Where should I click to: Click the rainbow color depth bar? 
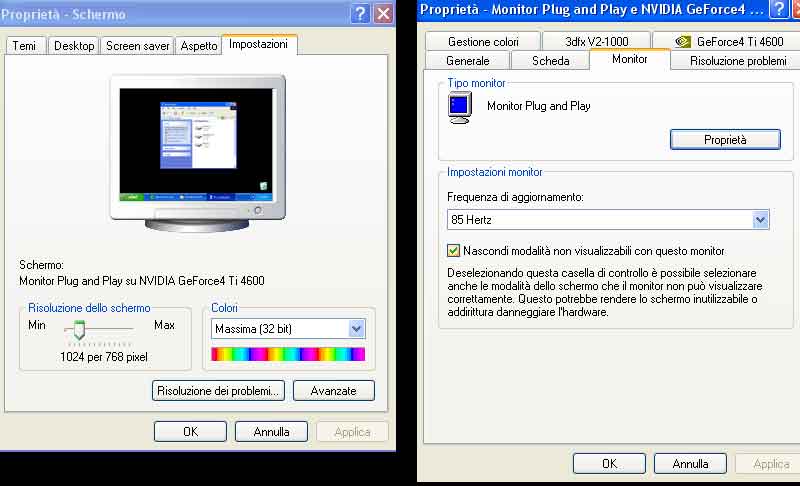pyautogui.click(x=288, y=354)
